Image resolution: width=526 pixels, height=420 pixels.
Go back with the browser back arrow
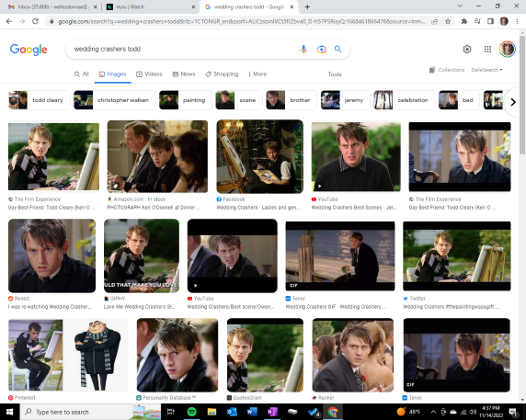click(9, 21)
